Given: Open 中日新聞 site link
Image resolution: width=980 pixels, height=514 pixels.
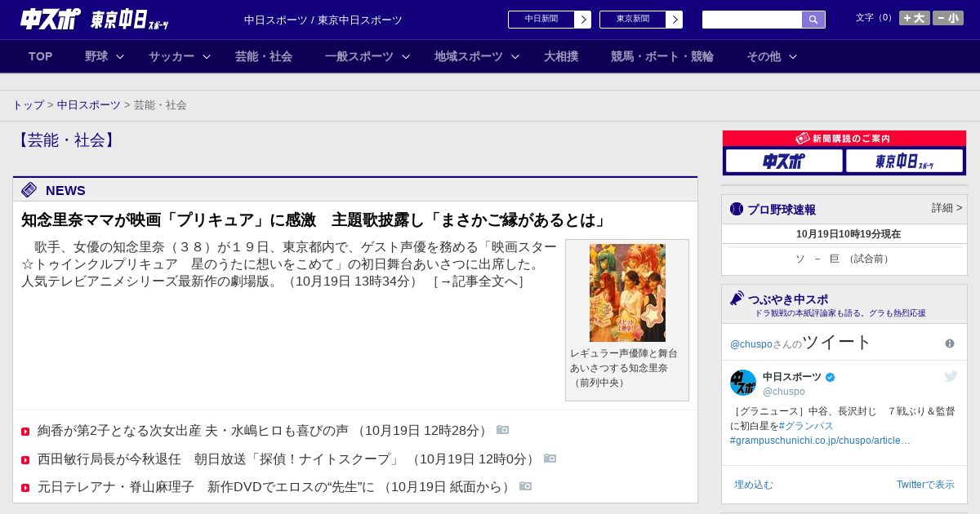Looking at the screenshot, I should pos(541,20).
